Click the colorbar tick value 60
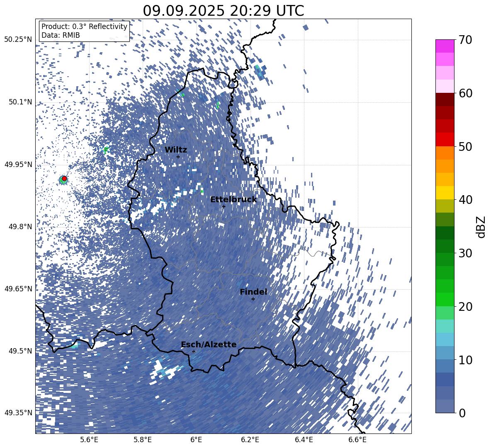491x448 pixels. [465, 93]
